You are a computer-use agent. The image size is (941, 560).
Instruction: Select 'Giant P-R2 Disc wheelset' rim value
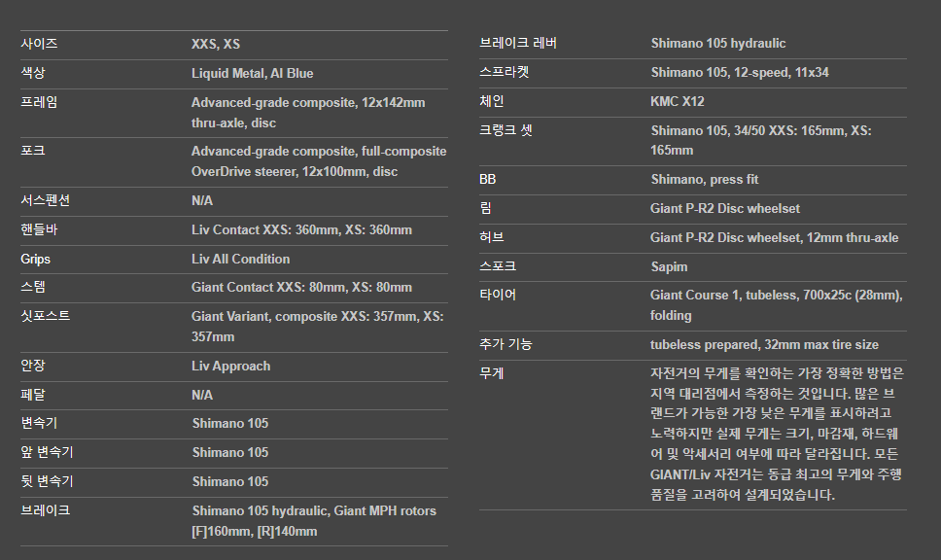point(725,208)
